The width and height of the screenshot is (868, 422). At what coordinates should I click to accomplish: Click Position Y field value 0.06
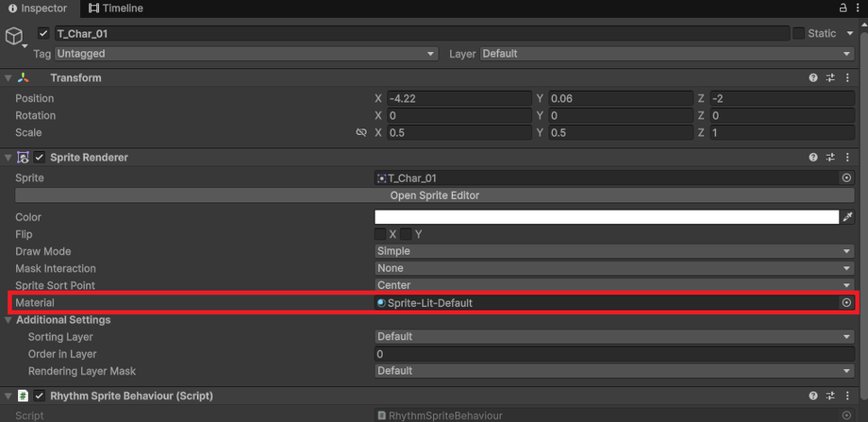pos(621,98)
